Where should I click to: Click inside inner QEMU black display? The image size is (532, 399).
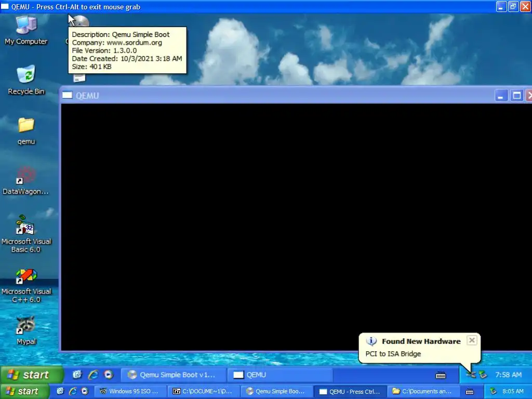pyautogui.click(x=296, y=227)
